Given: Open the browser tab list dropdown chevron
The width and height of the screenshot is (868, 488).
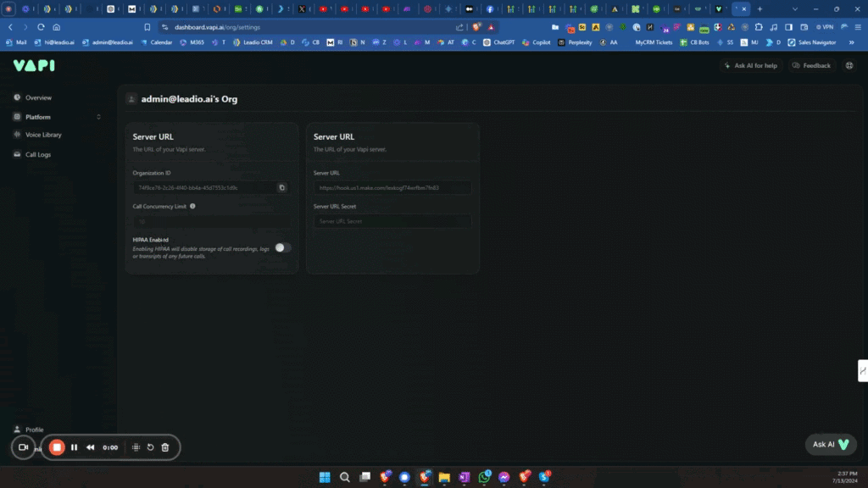Looking at the screenshot, I should click(794, 8).
